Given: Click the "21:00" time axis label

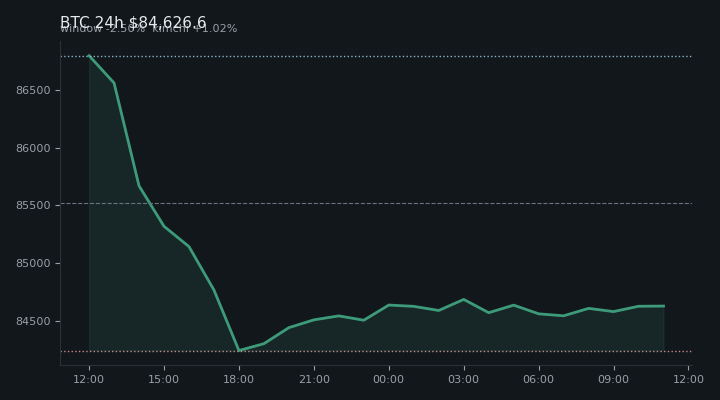Looking at the screenshot, I should 314,379.
